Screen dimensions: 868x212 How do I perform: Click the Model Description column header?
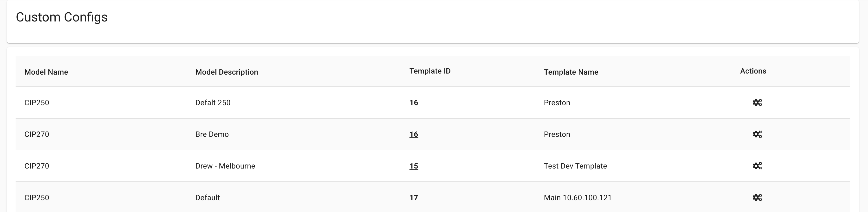[227, 72]
